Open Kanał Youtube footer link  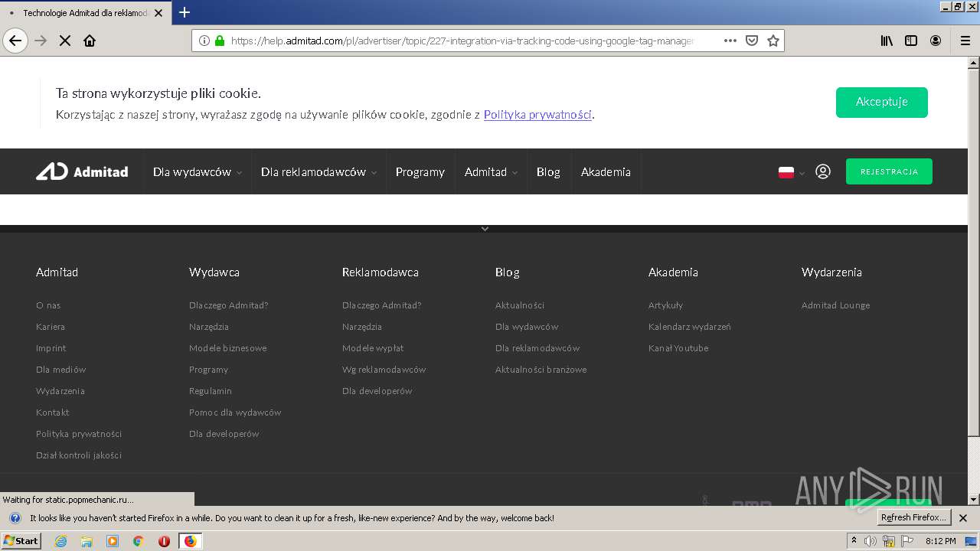pyautogui.click(x=678, y=348)
